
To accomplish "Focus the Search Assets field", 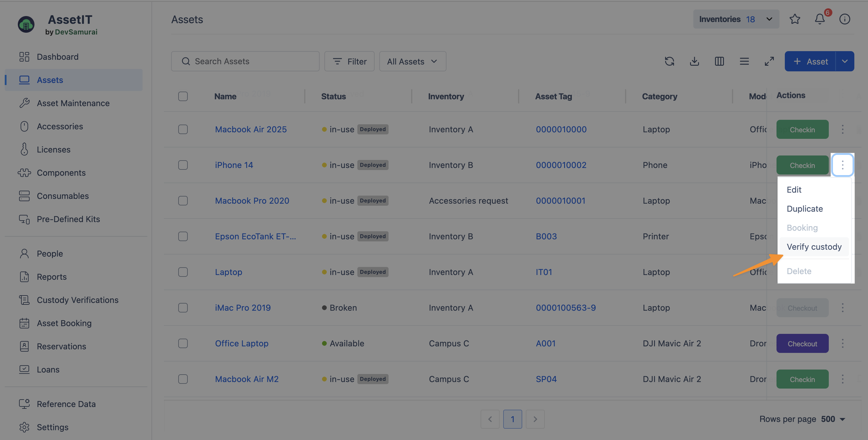I will [245, 61].
